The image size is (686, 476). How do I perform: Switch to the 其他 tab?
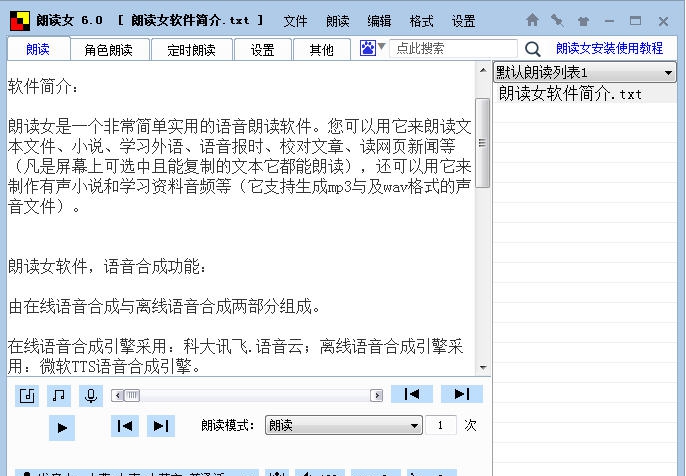point(322,49)
